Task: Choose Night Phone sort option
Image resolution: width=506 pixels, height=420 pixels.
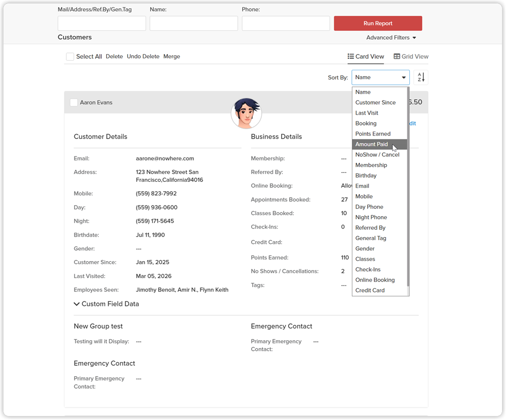Action: pyautogui.click(x=379, y=217)
